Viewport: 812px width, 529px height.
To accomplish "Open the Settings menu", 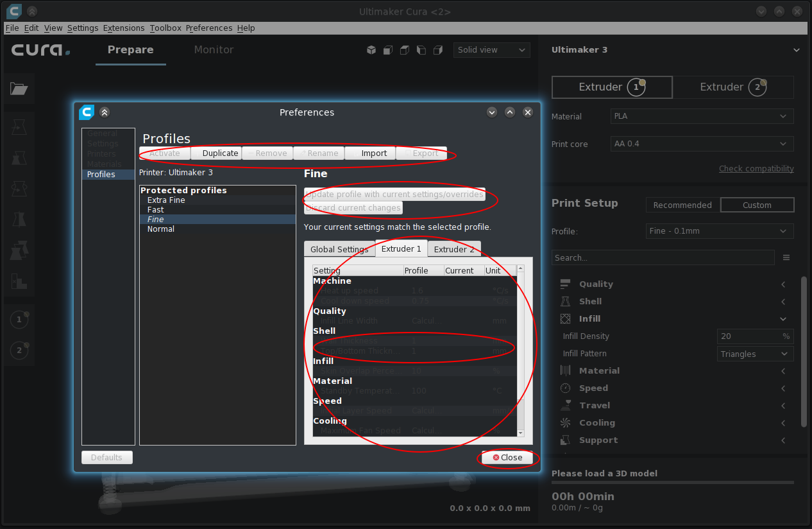I will (x=83, y=28).
